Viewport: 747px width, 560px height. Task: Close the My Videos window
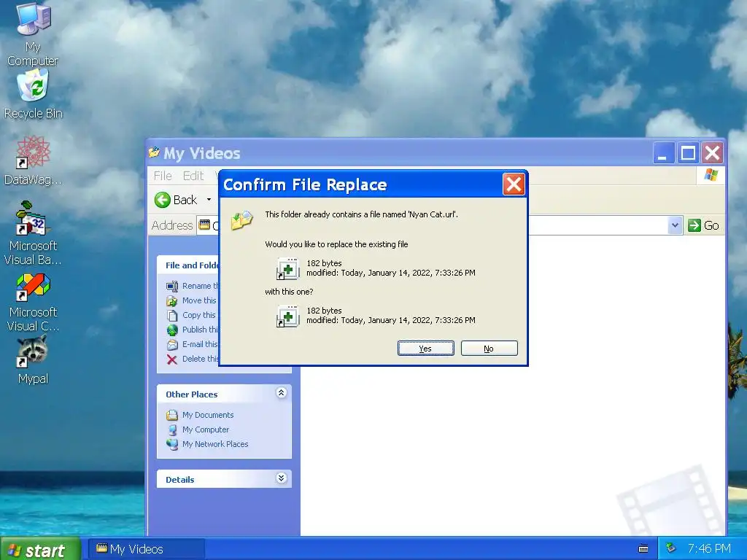click(713, 153)
